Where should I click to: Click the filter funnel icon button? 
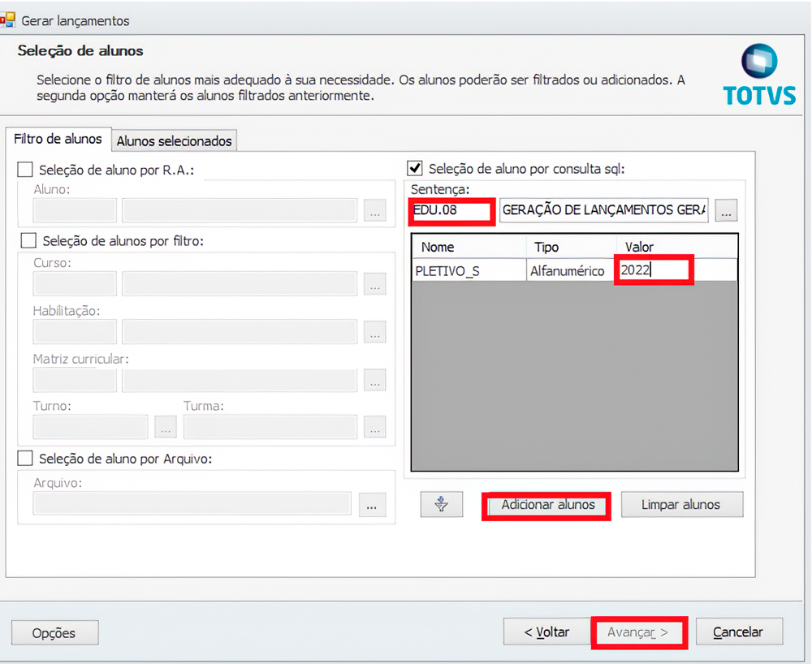coord(441,505)
